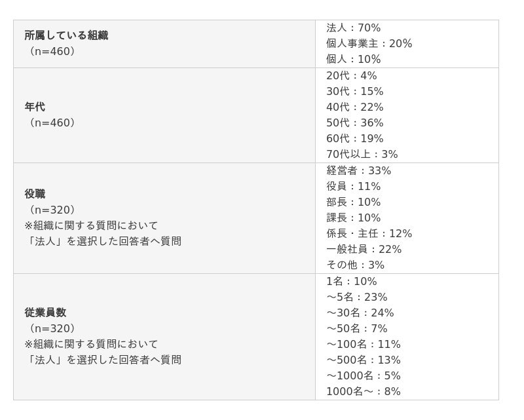Select the 法人：70% text line
The image size is (524, 420).
click(x=354, y=28)
